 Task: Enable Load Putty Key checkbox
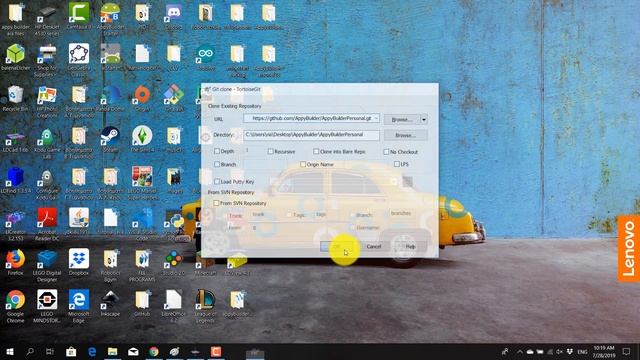click(x=217, y=182)
